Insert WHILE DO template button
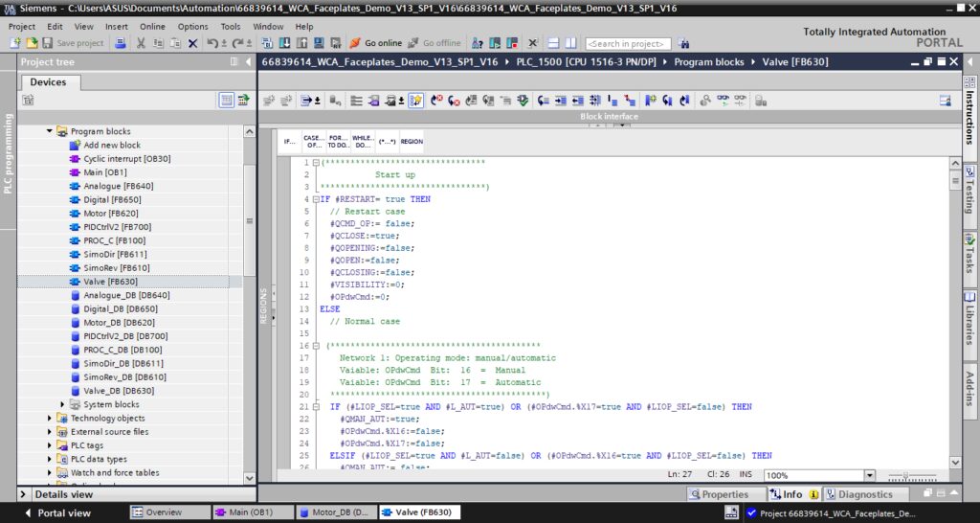This screenshot has width=980, height=523. coord(363,142)
